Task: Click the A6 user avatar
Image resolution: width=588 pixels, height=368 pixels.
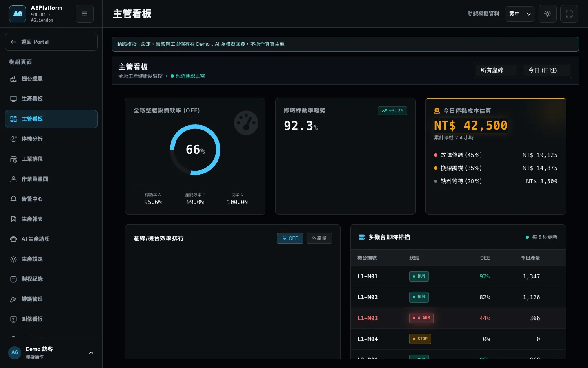Action: (x=15, y=352)
